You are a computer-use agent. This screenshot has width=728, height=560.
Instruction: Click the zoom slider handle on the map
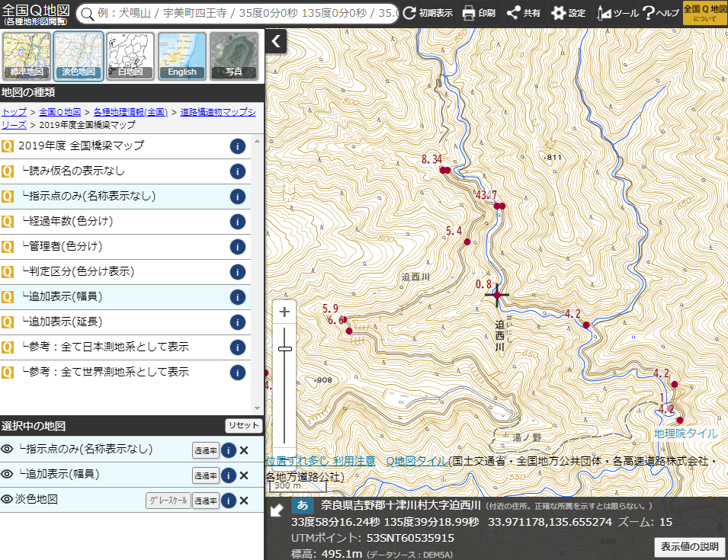tap(285, 350)
